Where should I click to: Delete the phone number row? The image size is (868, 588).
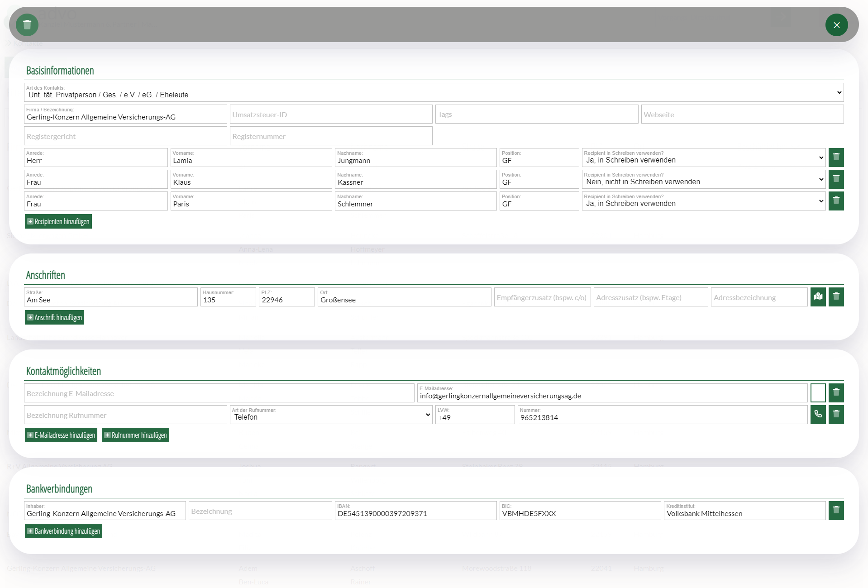point(836,415)
